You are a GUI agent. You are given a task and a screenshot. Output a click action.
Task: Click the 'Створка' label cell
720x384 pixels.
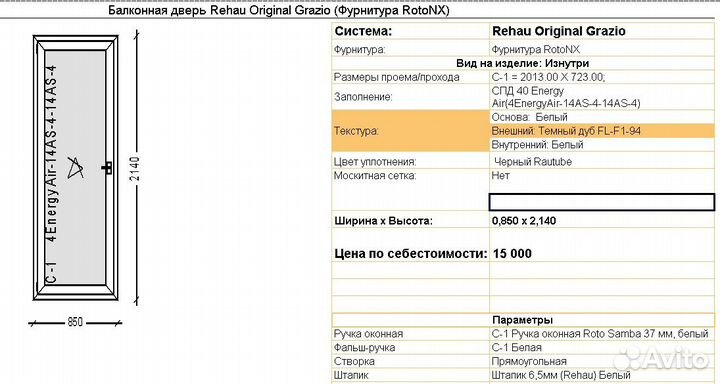click(x=411, y=361)
